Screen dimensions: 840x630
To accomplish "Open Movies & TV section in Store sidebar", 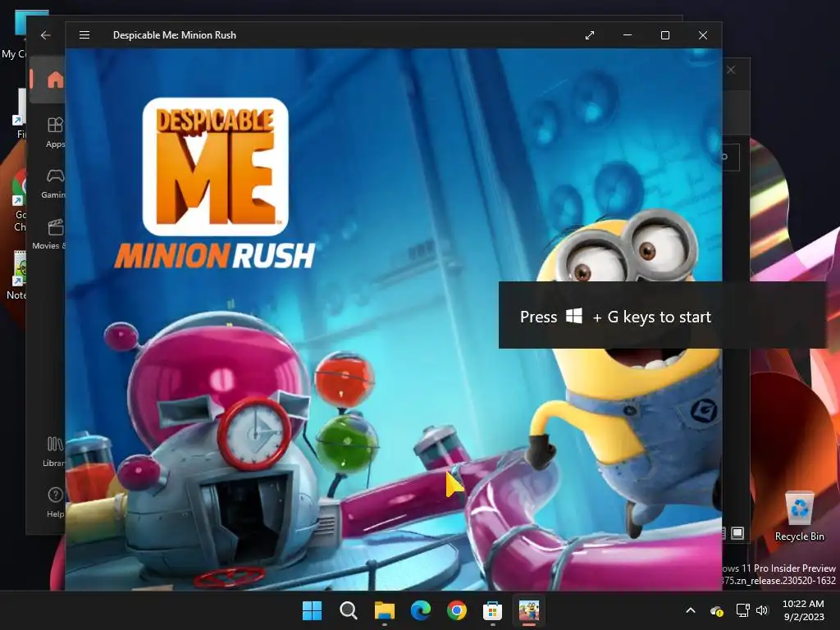I will [x=49, y=234].
